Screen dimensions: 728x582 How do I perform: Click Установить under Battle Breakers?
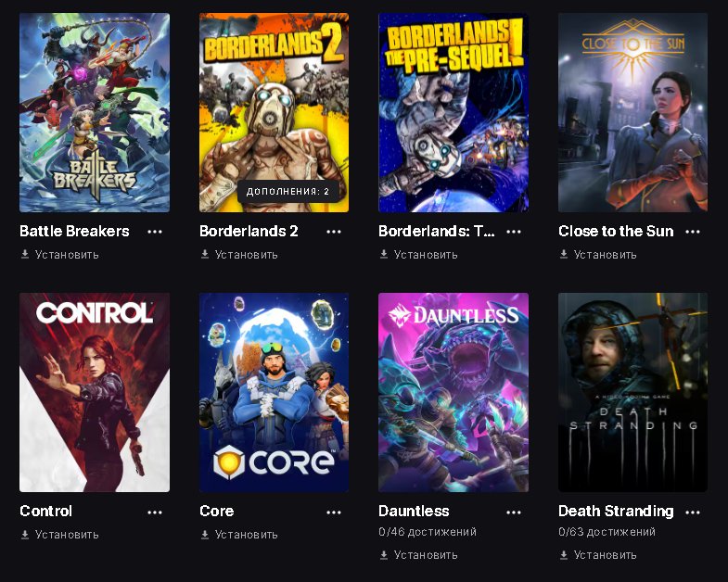tap(60, 254)
